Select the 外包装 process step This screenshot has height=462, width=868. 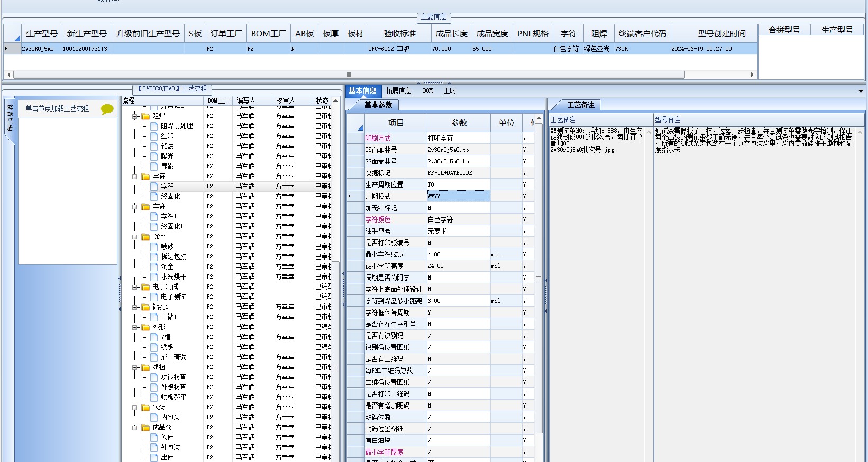(x=170, y=447)
